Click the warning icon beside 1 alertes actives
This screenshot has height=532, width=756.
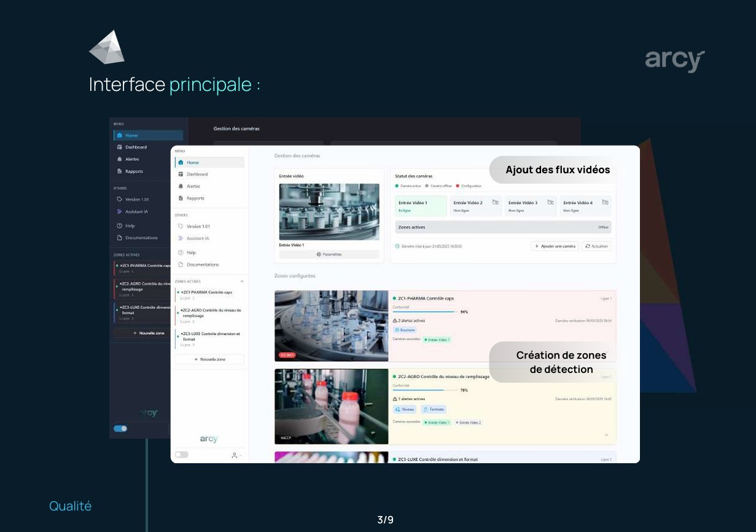point(395,399)
